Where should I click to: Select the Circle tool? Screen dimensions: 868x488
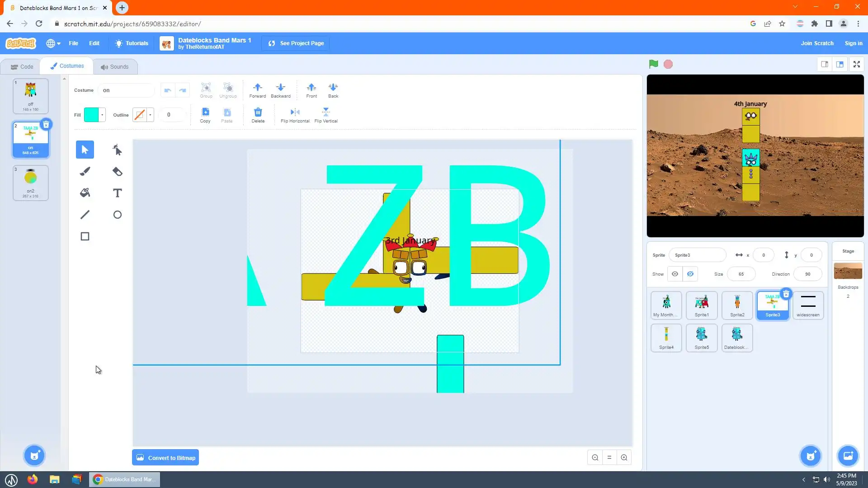tap(117, 215)
